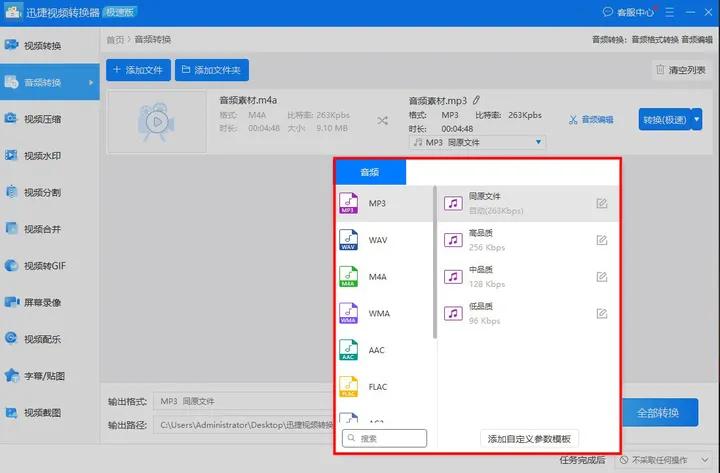
Task: Click 清空列表 button
Action: (x=681, y=70)
